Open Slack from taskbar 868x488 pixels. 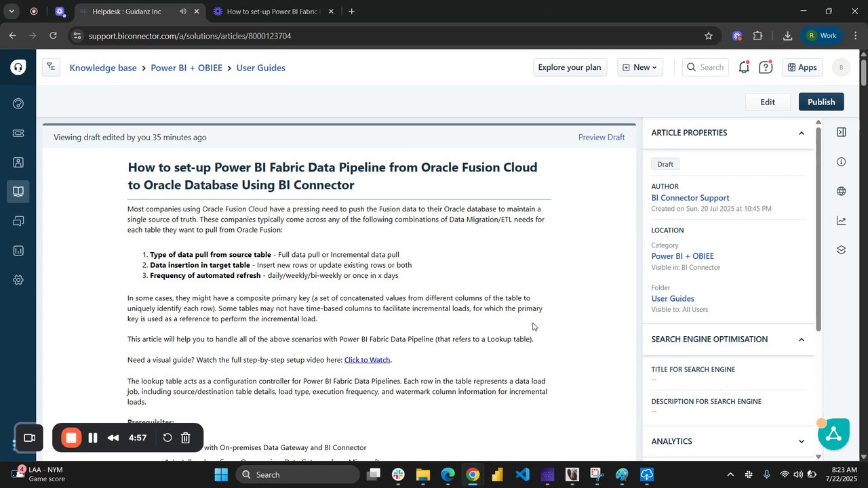point(397,474)
